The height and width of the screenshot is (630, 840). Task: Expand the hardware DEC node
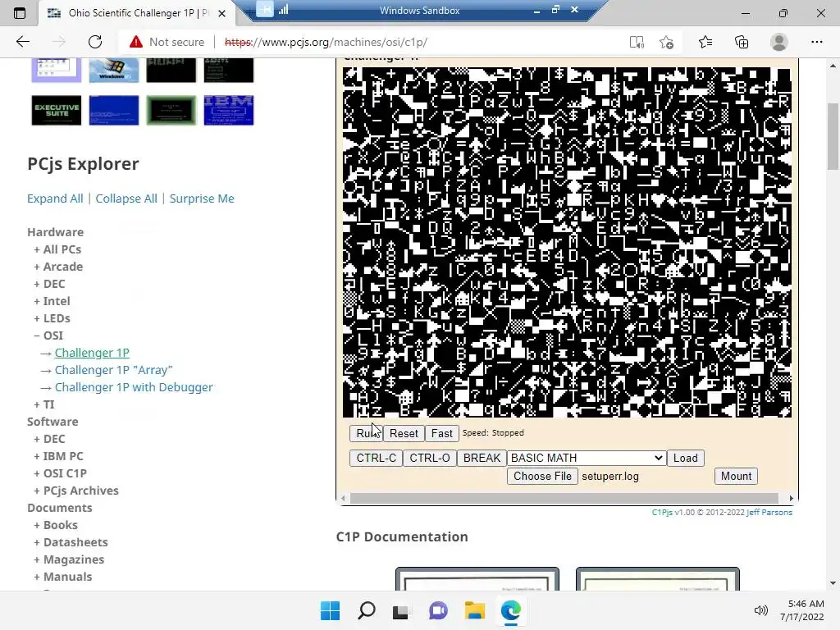click(x=49, y=284)
